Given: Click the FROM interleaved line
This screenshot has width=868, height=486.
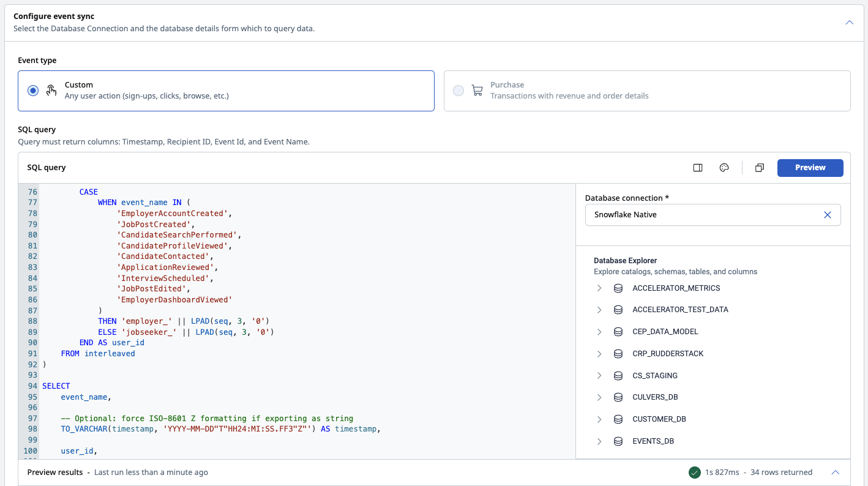Looking at the screenshot, I should (x=98, y=354).
